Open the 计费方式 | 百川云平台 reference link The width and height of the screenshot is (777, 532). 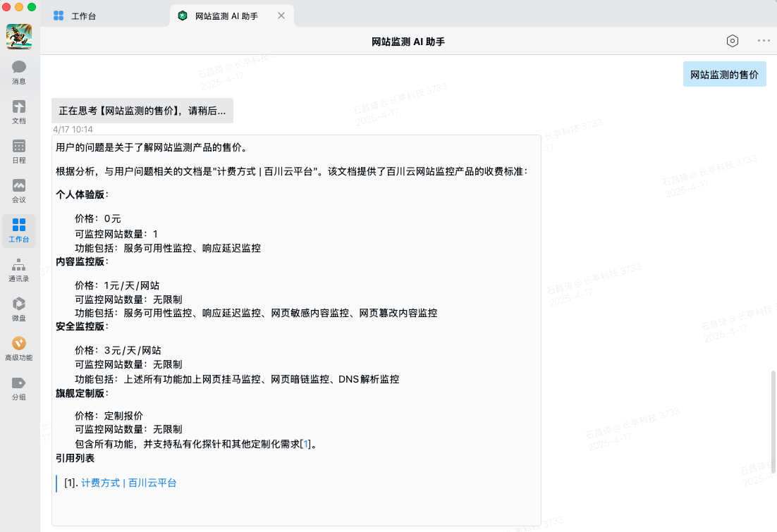tap(128, 483)
